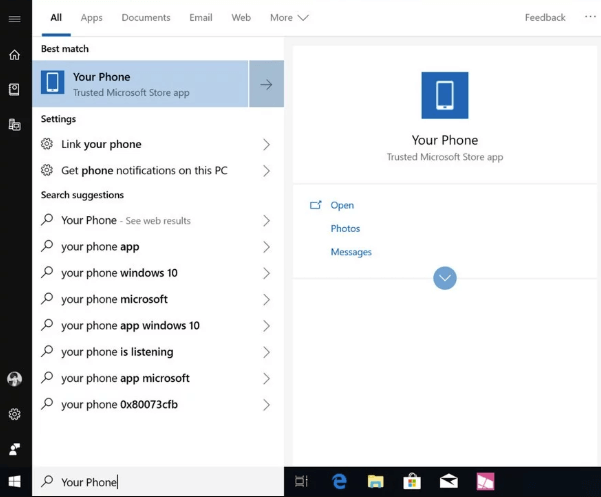Open File Explorer from the taskbar
Screen dimensions: 601x497
click(x=375, y=481)
